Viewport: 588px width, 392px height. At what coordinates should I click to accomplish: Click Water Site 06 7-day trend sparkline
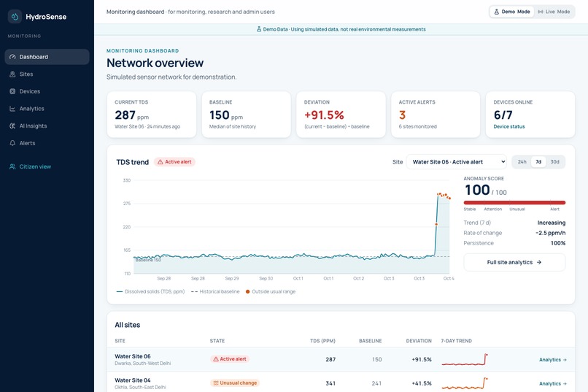[465, 359]
